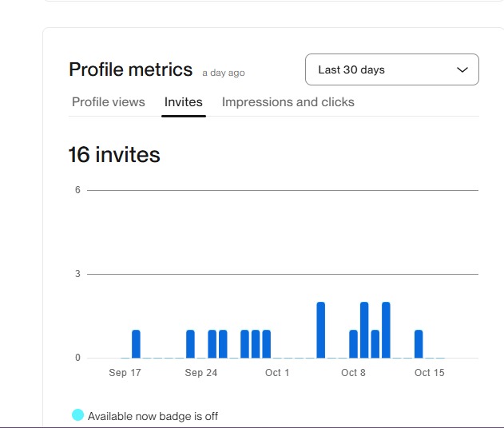Select the lone tall bar between Oct 1 and Oct 8
The height and width of the screenshot is (428, 504).
point(321,331)
